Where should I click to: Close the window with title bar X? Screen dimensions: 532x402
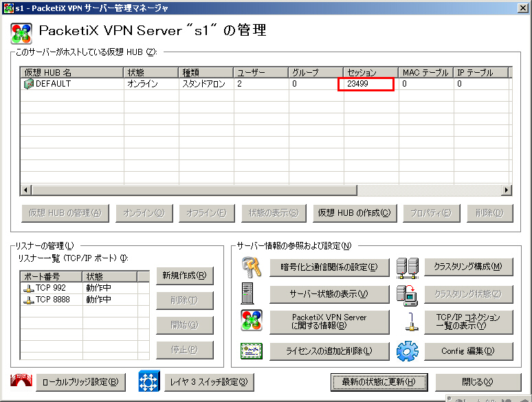(x=523, y=8)
